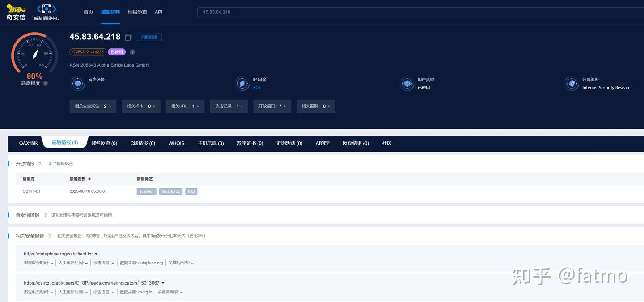Viewport: 644px width, 302px height.
Task: Click the IP heading 45.83.64.218
Action: point(95,37)
